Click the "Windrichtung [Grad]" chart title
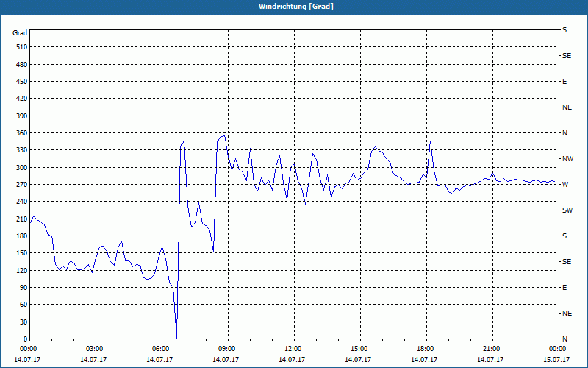 tap(296, 7)
